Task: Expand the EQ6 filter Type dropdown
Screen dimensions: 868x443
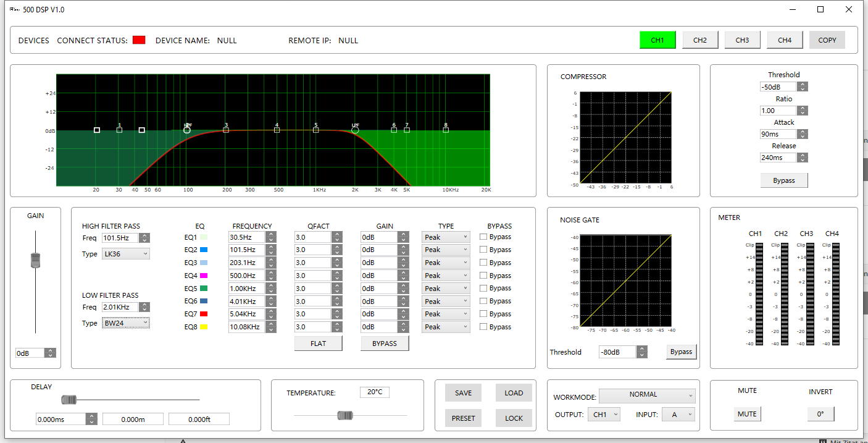Action: pos(446,302)
